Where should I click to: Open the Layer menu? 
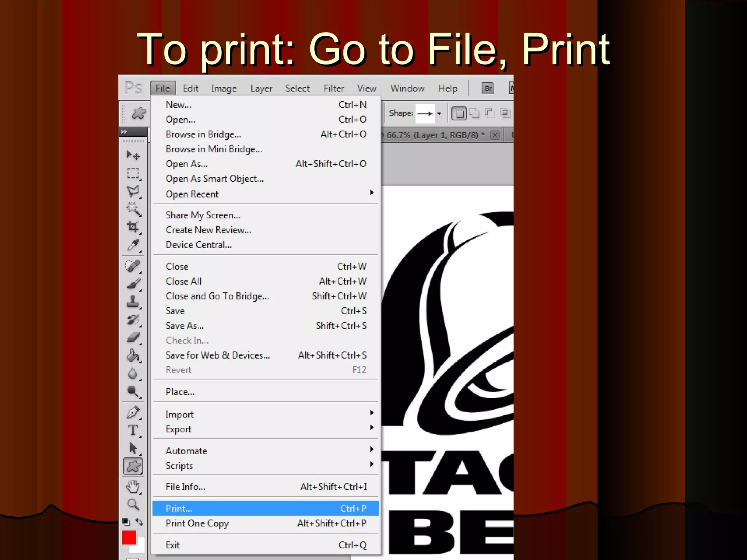click(261, 88)
